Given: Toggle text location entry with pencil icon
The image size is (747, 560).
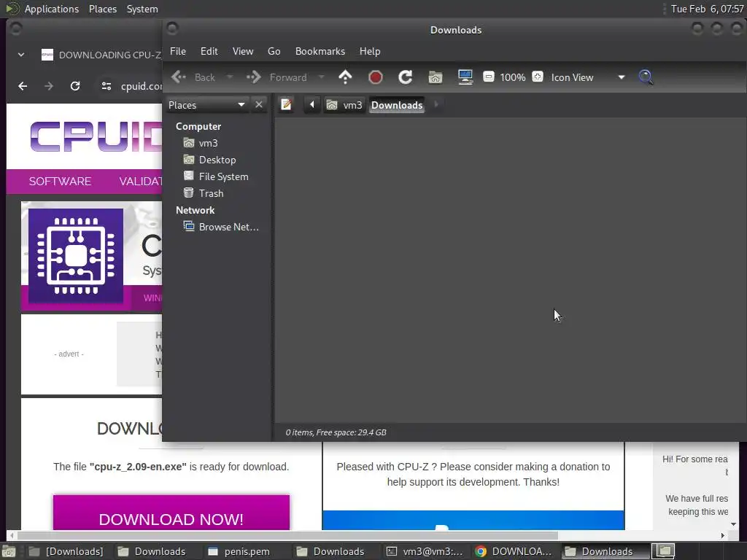Looking at the screenshot, I should pos(286,105).
